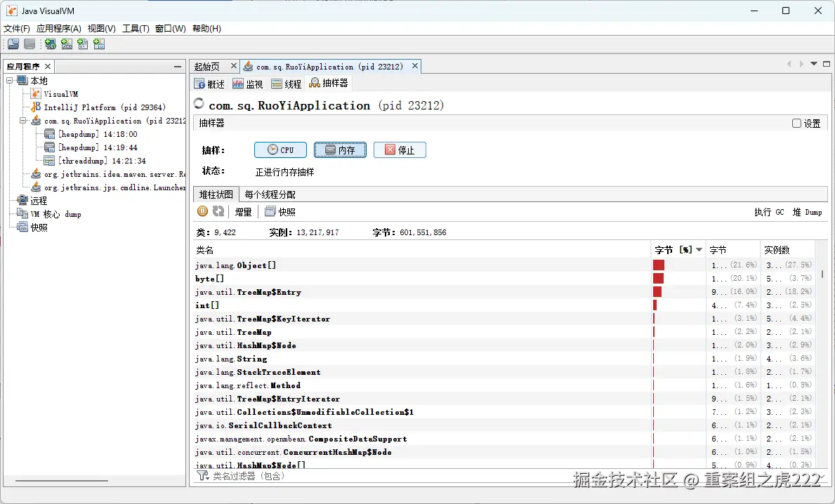Start CPU sampling with the CPU button
This screenshot has height=504, width=835.
[281, 150]
